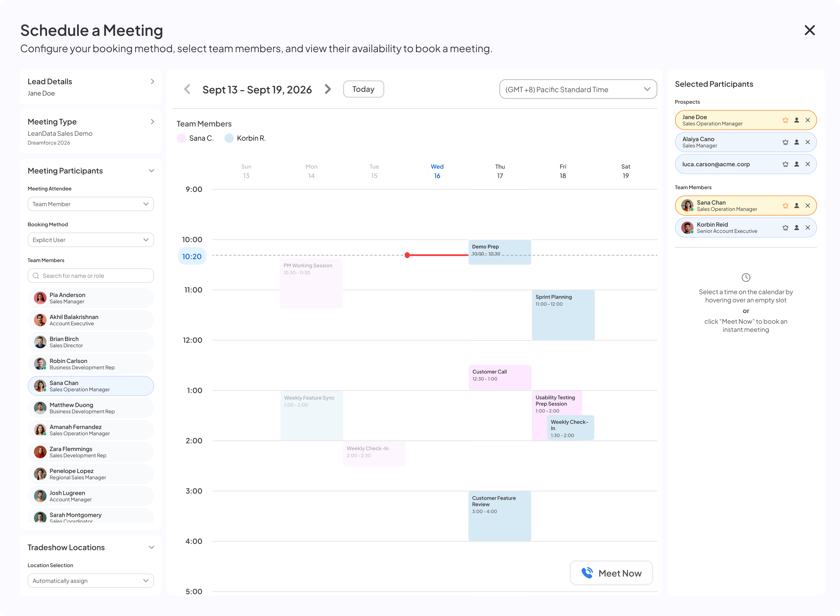The width and height of the screenshot is (840, 616).
Task: Remove Jane Doe from selected participants
Action: tap(808, 120)
